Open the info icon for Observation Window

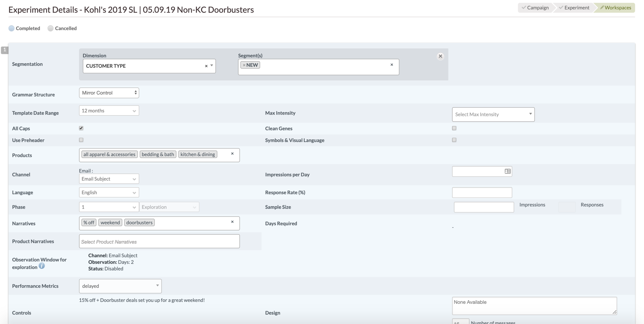point(42,266)
